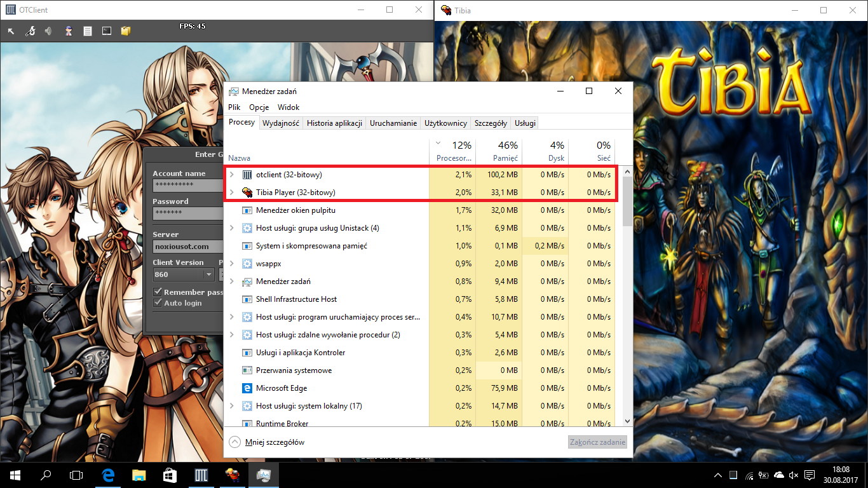Open the terminal console icon in OTClient toolbar
The height and width of the screenshot is (488, 868).
coord(106,30)
